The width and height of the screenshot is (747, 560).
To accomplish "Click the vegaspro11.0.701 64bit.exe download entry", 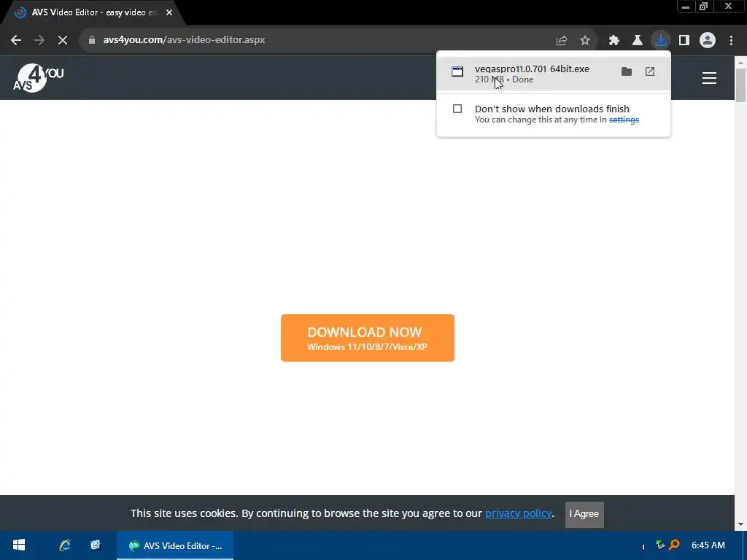I will point(554,72).
